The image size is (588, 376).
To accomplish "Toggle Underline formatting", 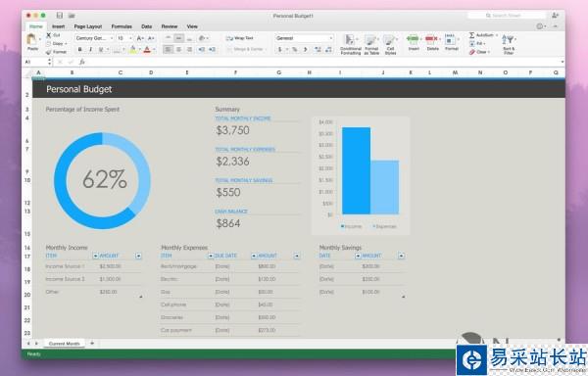I will [x=101, y=49].
